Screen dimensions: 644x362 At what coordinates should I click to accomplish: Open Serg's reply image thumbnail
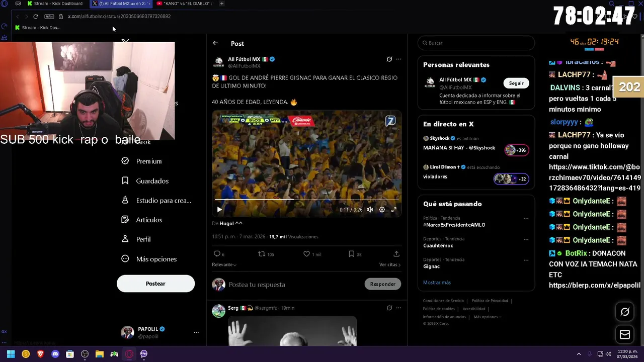click(x=292, y=331)
